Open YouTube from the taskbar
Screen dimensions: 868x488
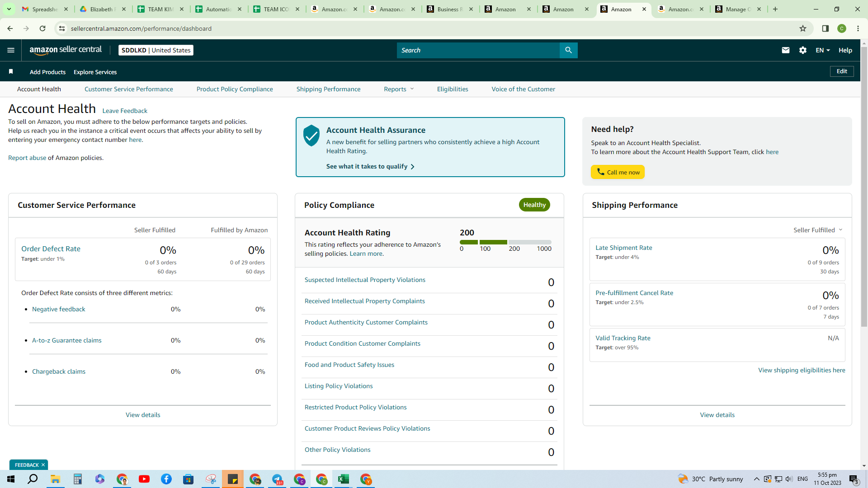pyautogui.click(x=144, y=479)
